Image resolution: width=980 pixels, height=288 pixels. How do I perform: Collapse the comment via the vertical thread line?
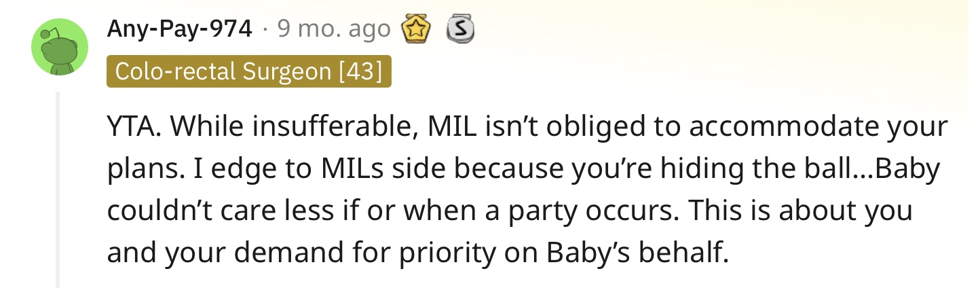coord(58,190)
